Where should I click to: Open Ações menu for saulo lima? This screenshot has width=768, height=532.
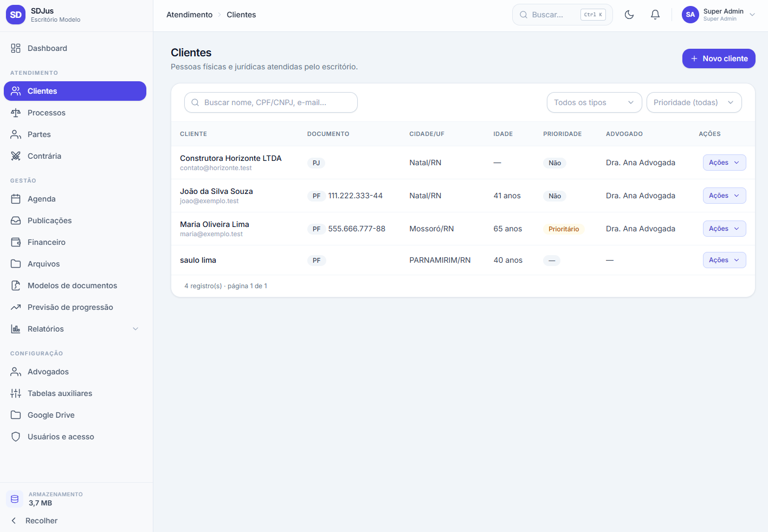(x=724, y=260)
